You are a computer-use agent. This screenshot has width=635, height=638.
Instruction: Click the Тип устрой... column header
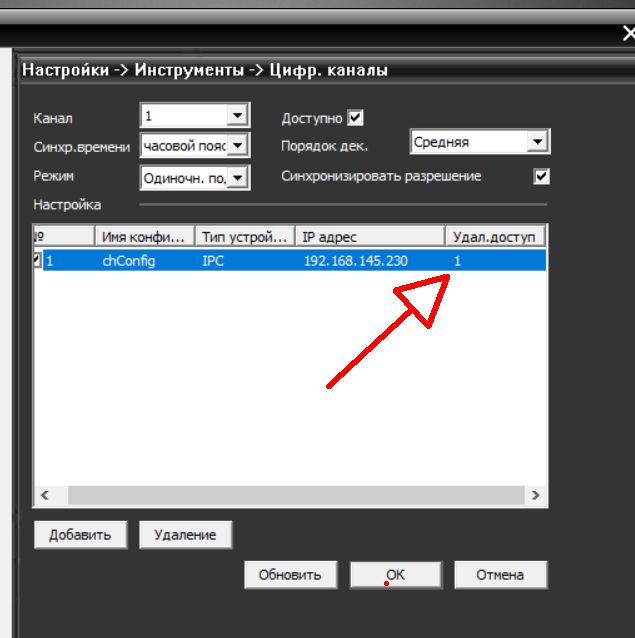pyautogui.click(x=244, y=237)
